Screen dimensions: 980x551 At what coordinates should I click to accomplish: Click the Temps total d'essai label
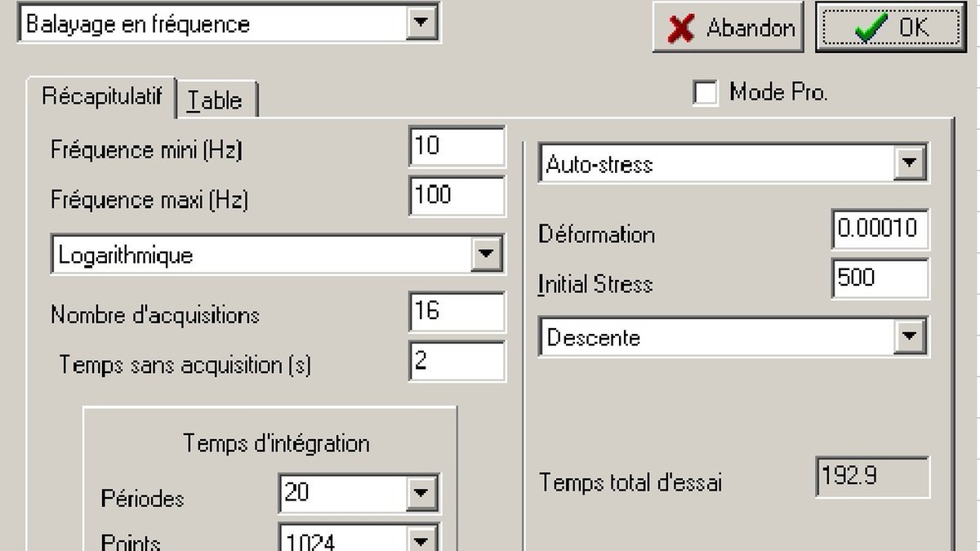[x=630, y=482]
